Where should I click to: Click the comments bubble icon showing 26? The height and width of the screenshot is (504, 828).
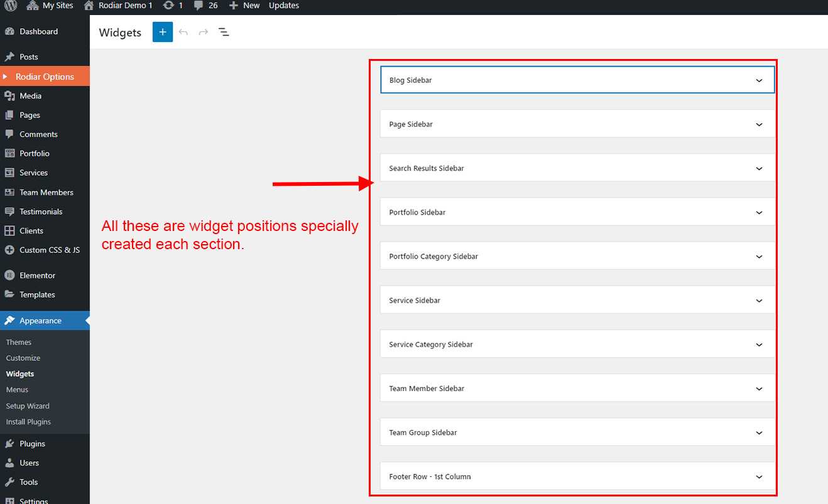click(x=199, y=6)
